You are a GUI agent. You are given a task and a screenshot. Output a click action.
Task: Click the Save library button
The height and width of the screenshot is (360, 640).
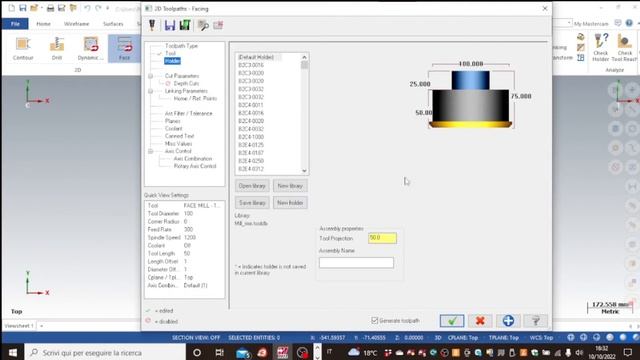pos(252,203)
